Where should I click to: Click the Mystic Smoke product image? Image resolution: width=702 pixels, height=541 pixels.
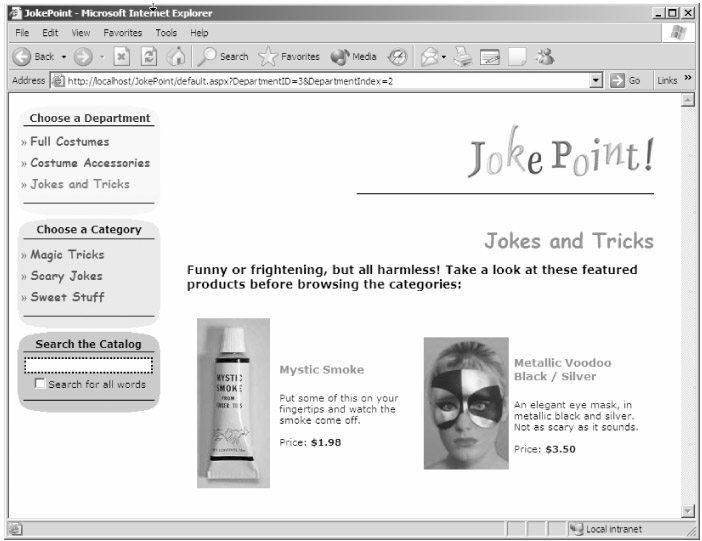click(233, 403)
